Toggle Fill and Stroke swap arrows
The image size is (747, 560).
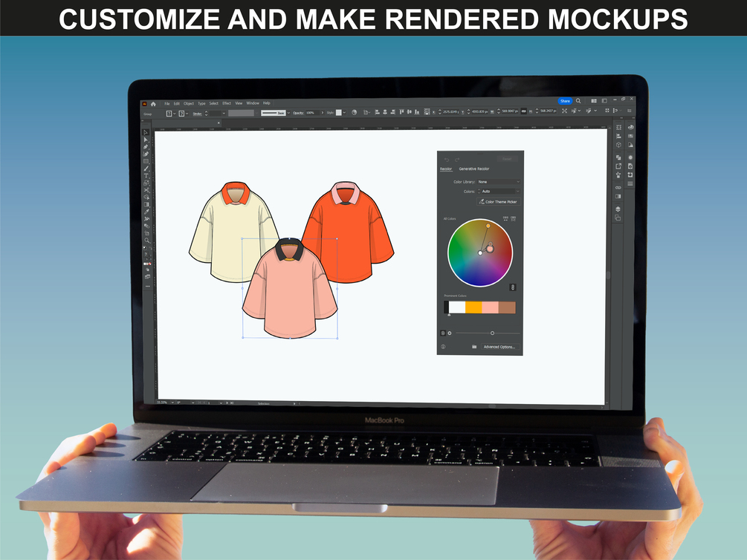click(151, 247)
